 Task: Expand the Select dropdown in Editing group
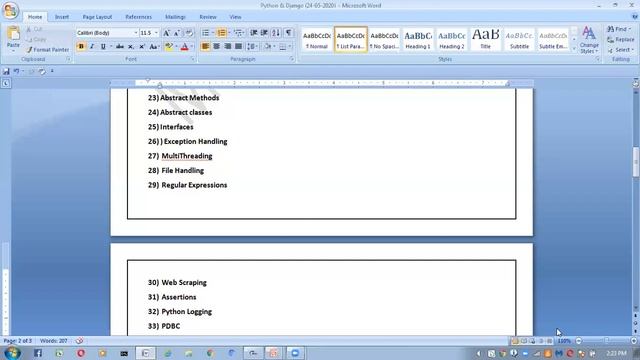point(620,50)
